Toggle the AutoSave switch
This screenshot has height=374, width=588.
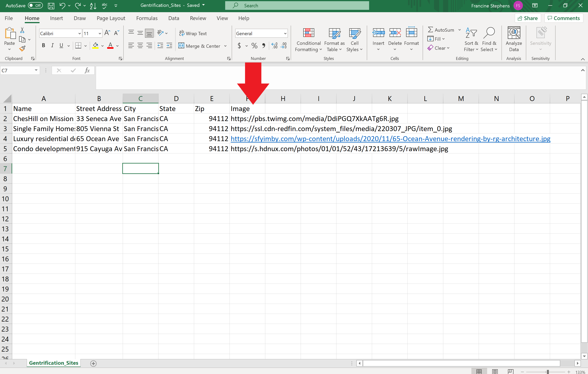pos(35,5)
